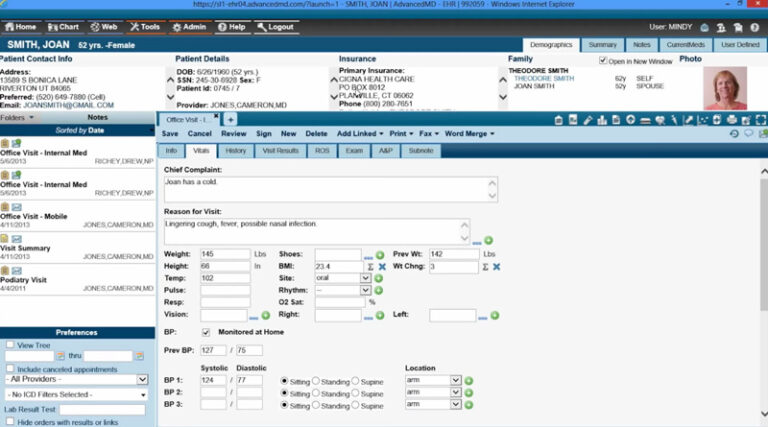
Task: Select Sitting radio for BP 3
Action: [x=284, y=405]
